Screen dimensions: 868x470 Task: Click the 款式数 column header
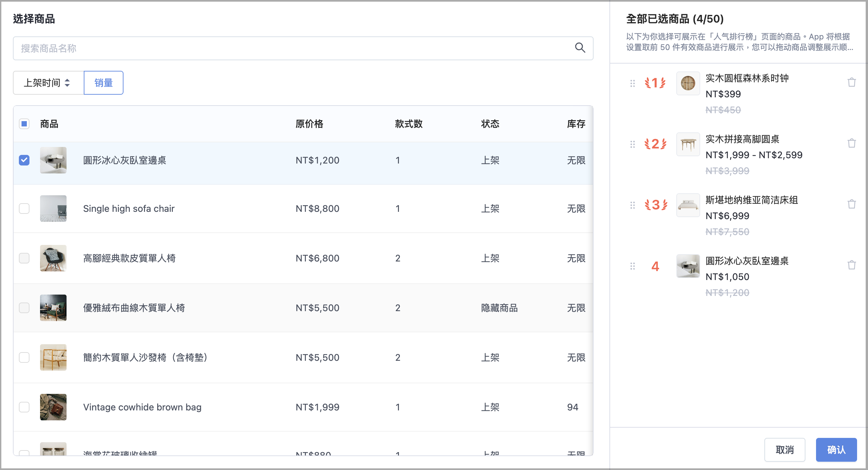(409, 124)
